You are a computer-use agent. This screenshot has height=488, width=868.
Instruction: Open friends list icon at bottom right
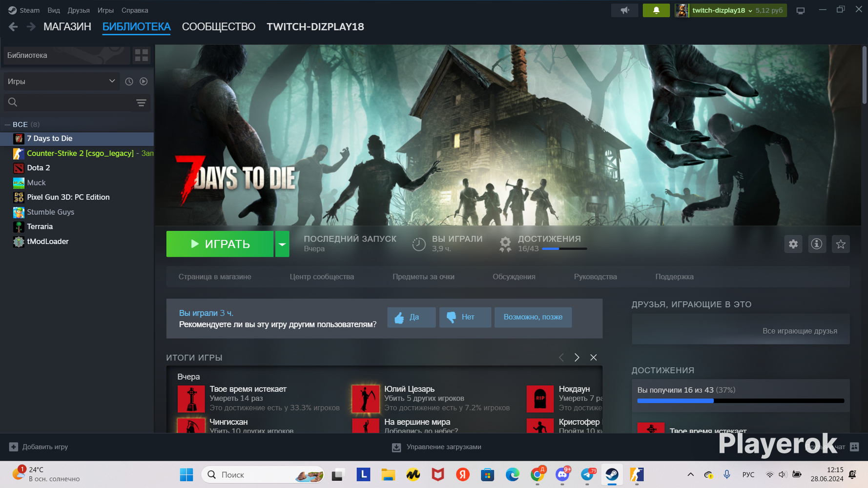coord(854,447)
